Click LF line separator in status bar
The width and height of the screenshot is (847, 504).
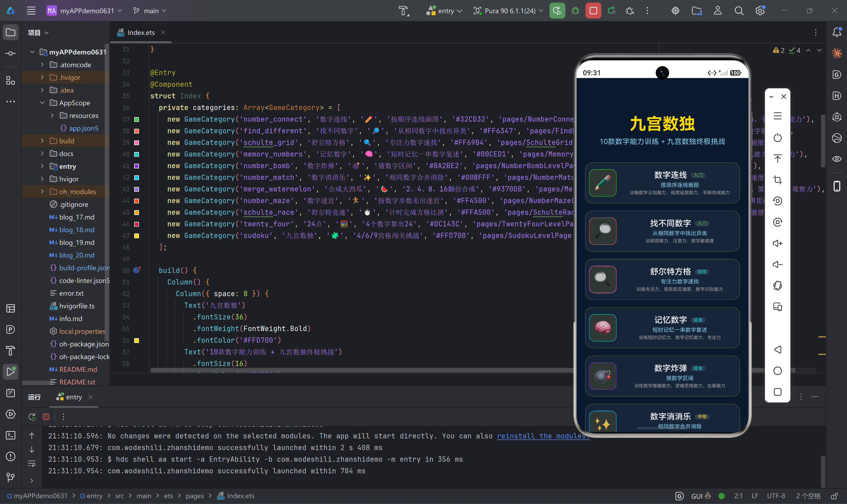coord(755,496)
